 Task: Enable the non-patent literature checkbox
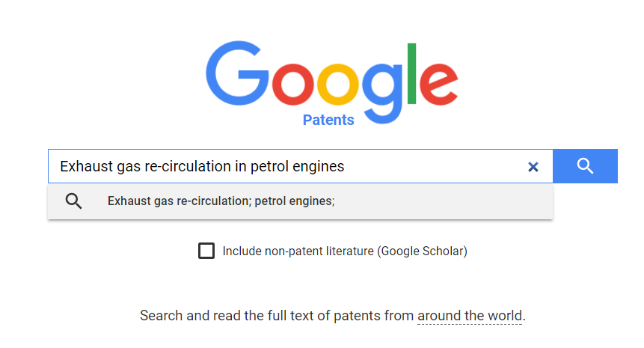(206, 251)
